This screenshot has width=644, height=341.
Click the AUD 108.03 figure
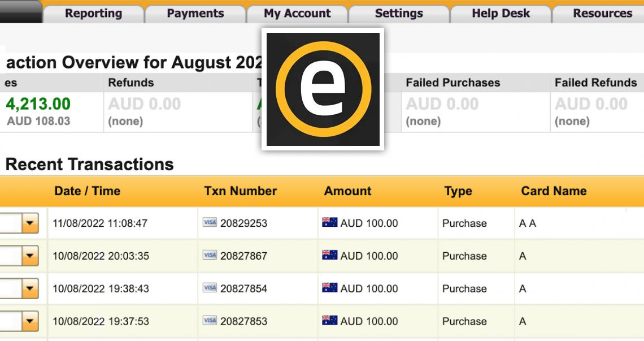(x=38, y=122)
